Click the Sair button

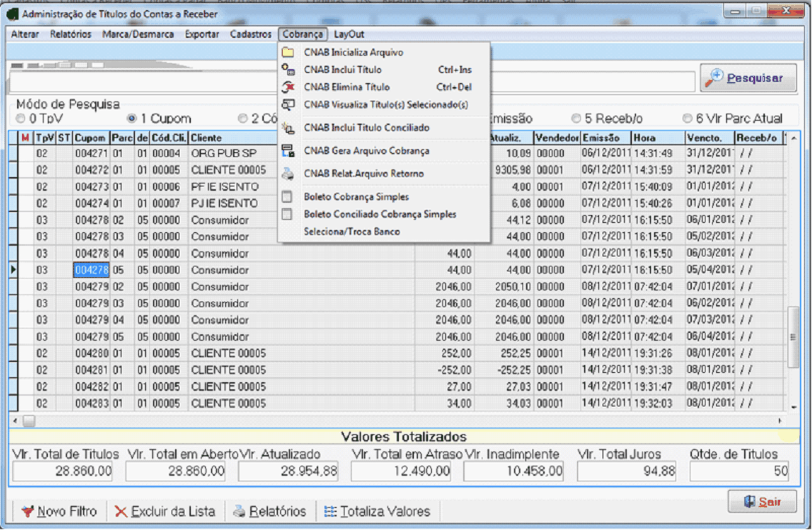762,502
